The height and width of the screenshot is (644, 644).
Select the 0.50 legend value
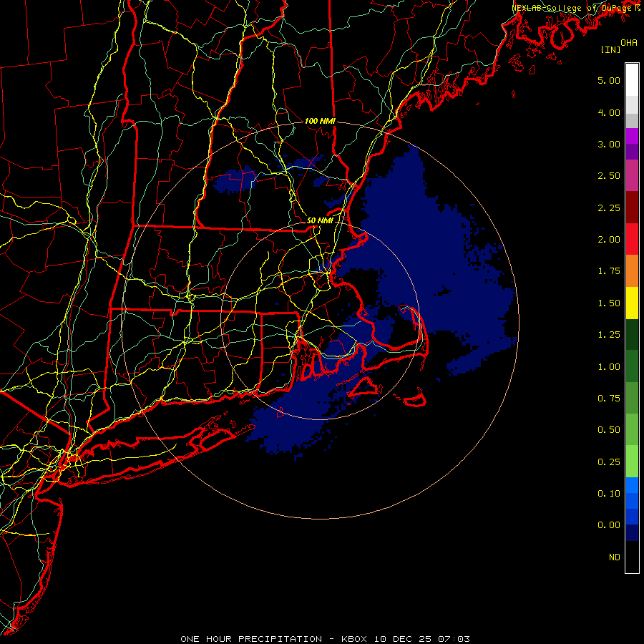[x=609, y=430]
